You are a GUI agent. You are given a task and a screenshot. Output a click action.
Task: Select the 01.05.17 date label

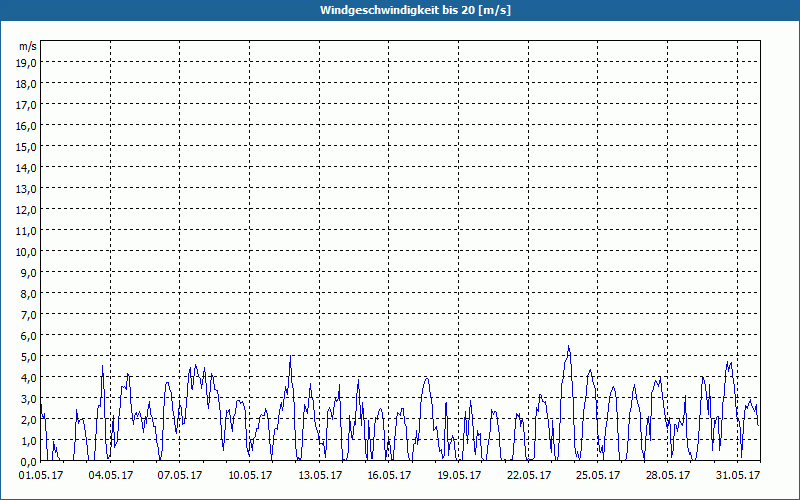tap(41, 476)
